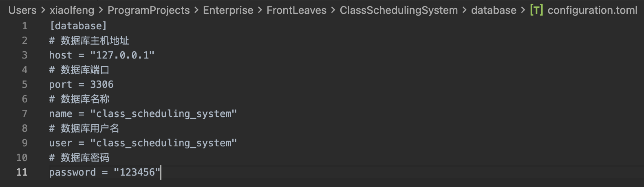Click the Enterprise breadcrumb item
Viewport: 644px width, 187px height.
(228, 10)
